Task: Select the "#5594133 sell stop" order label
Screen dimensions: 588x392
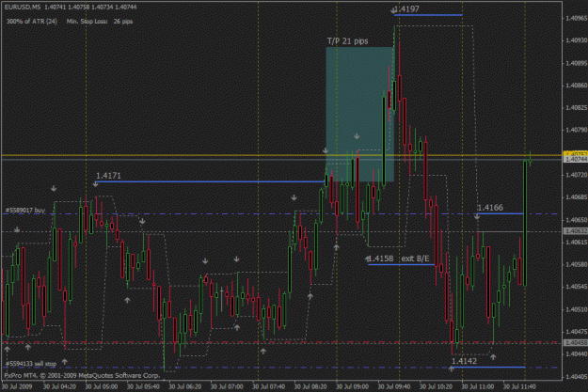Action: pos(31,364)
